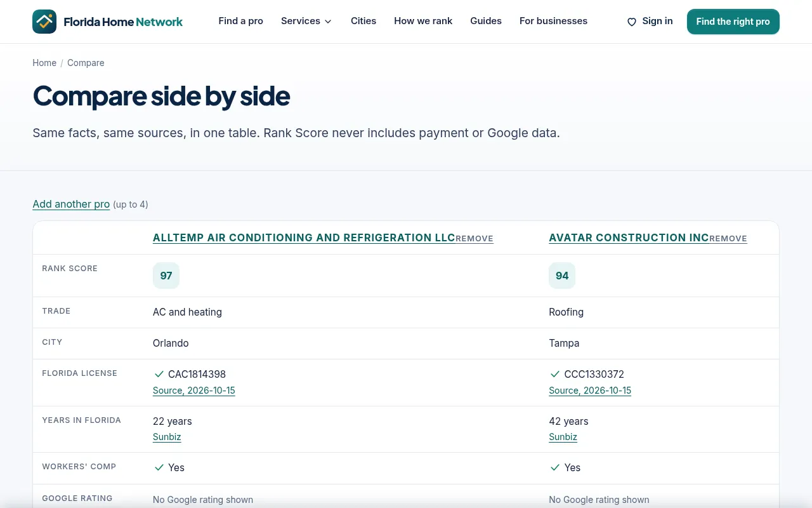Click the trade value 'AC and heating'
The height and width of the screenshot is (508, 812).
187,312
